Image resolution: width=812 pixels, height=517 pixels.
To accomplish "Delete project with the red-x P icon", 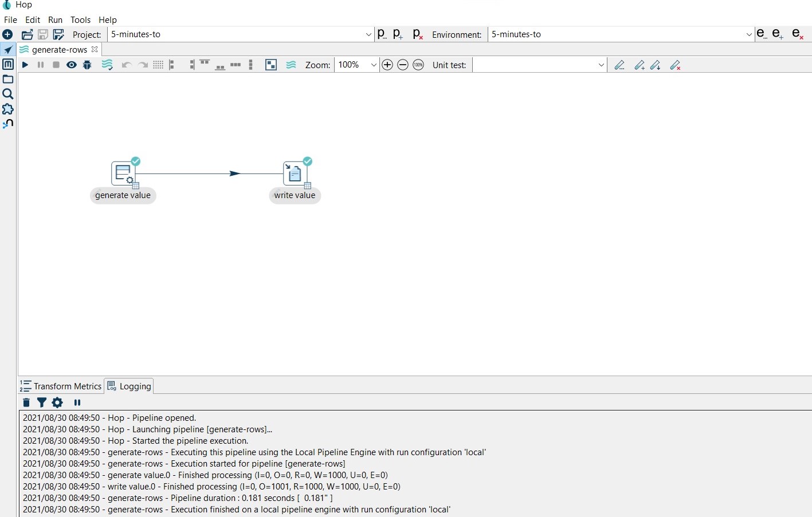I will (x=418, y=35).
